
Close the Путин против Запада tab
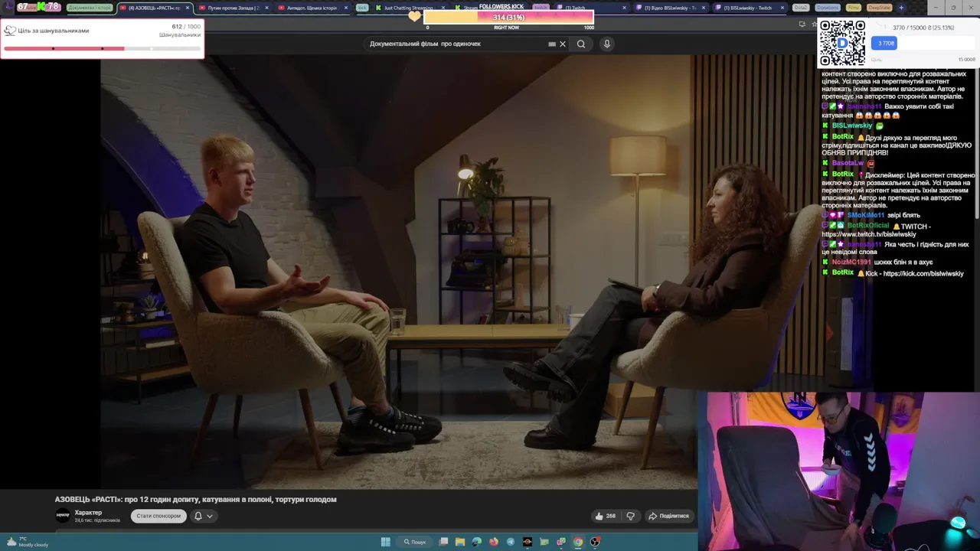(266, 8)
